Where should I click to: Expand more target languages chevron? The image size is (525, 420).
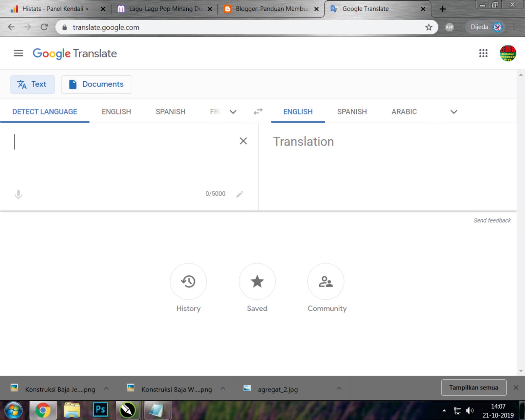point(454,112)
